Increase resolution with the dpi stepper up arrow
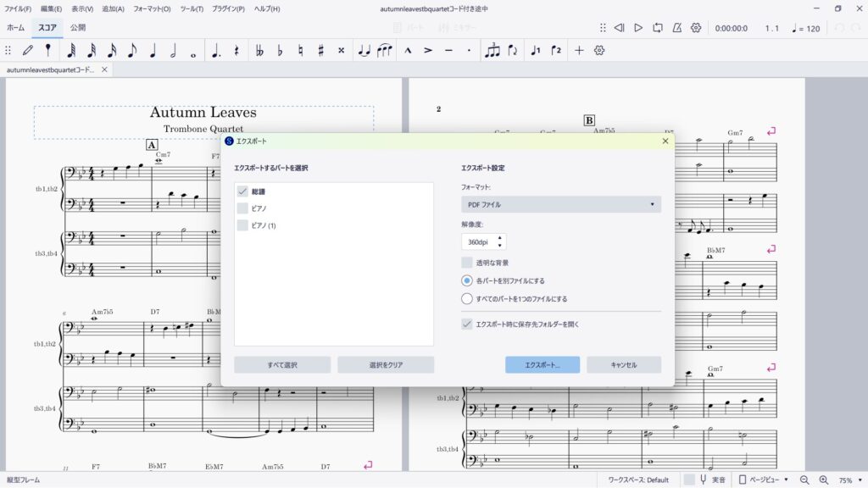Screen dimensions: 868x488 (500, 238)
